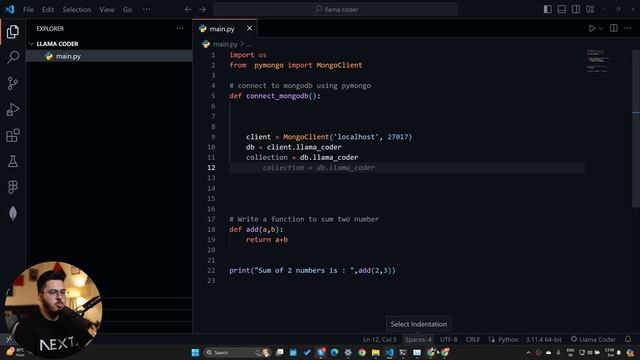Open Explorer Views and More Actions ellipsis
This screenshot has height=360, width=640.
coord(180,29)
